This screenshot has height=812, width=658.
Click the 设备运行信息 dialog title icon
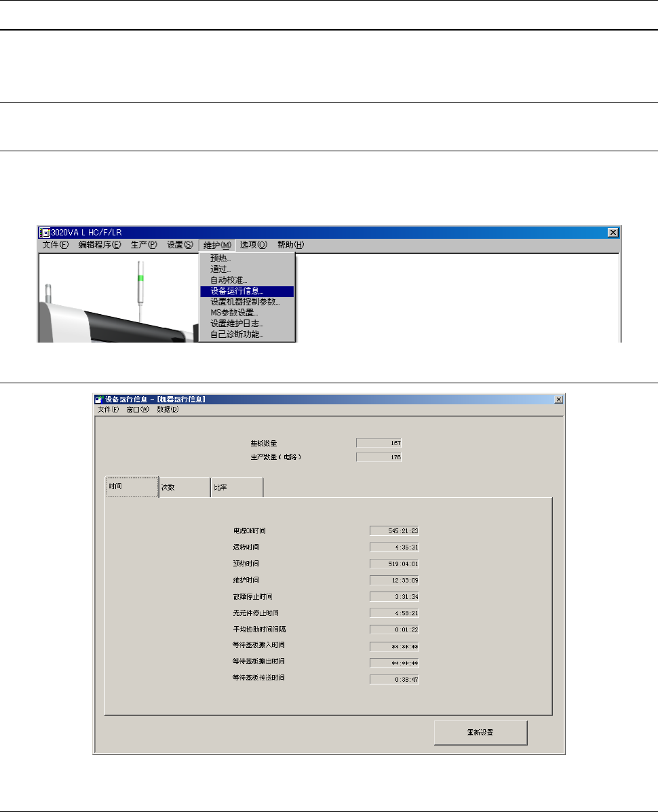(x=100, y=400)
